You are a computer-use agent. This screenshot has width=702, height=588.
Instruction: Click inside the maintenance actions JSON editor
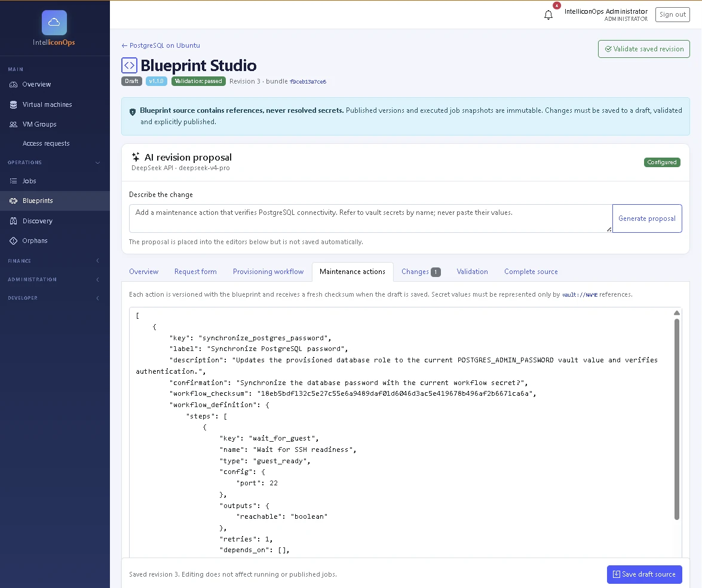(x=401, y=432)
